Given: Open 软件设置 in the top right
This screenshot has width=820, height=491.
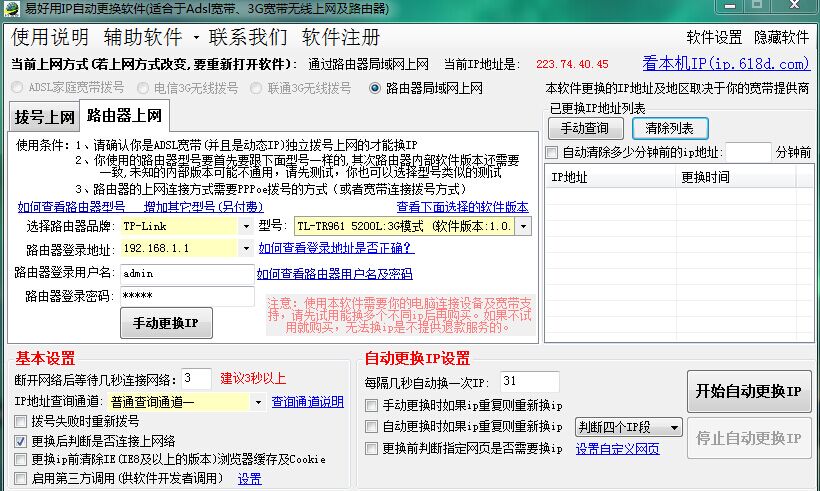Looking at the screenshot, I should coord(714,38).
